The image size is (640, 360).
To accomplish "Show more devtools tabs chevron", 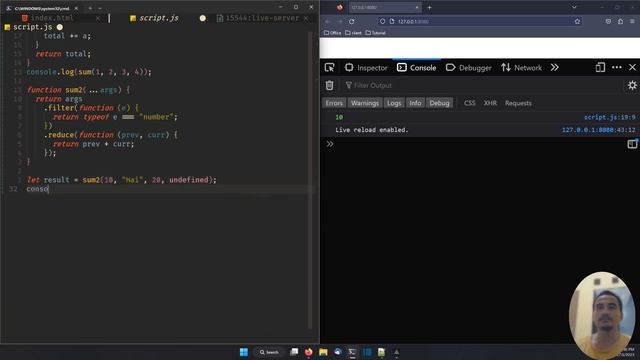I will tap(554, 68).
